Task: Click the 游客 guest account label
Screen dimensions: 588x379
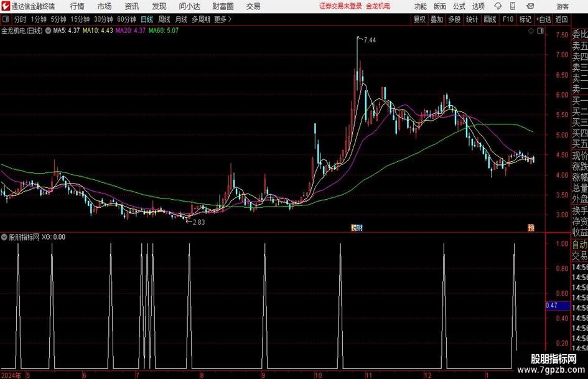Action: click(x=562, y=6)
